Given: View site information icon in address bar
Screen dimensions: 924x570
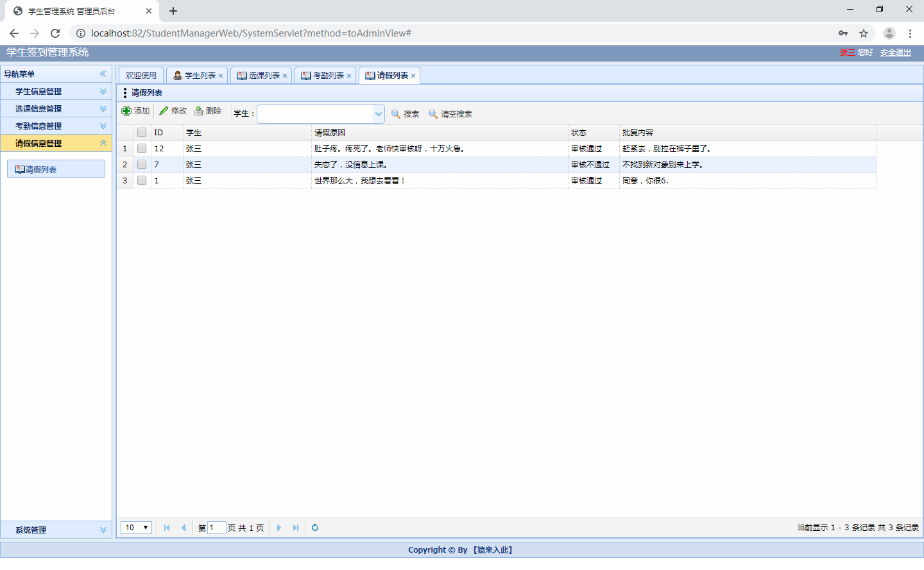Looking at the screenshot, I should point(81,33).
